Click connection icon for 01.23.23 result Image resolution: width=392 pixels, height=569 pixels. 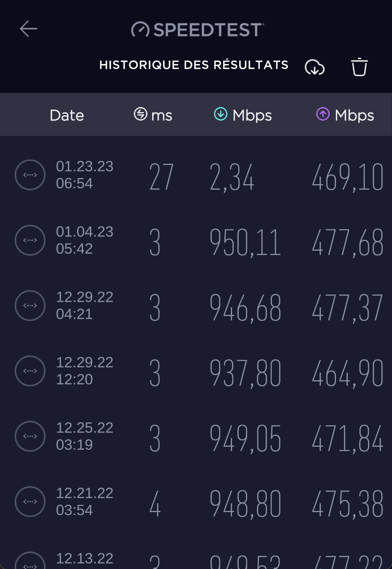pyautogui.click(x=30, y=175)
